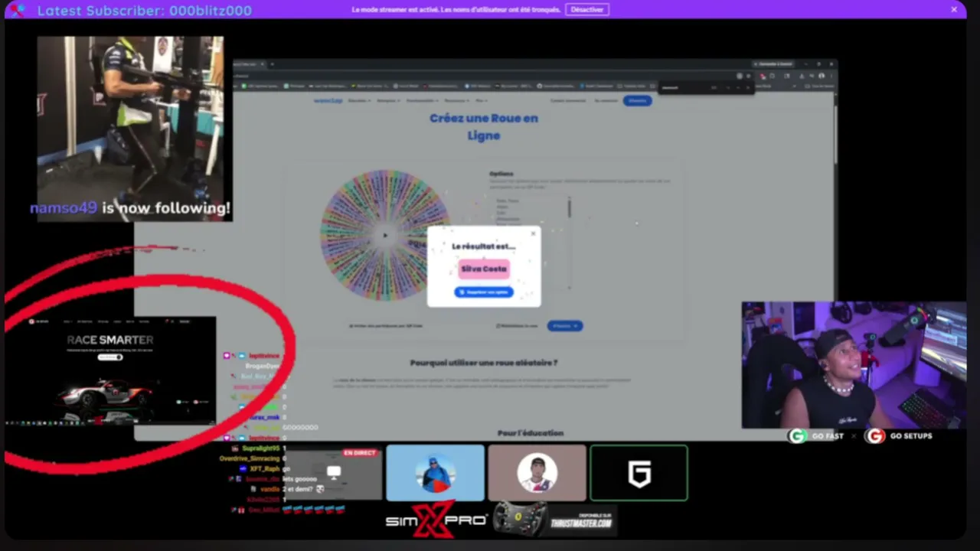Open a new browser tab with plus icon
The height and width of the screenshot is (551, 980).
272,64
